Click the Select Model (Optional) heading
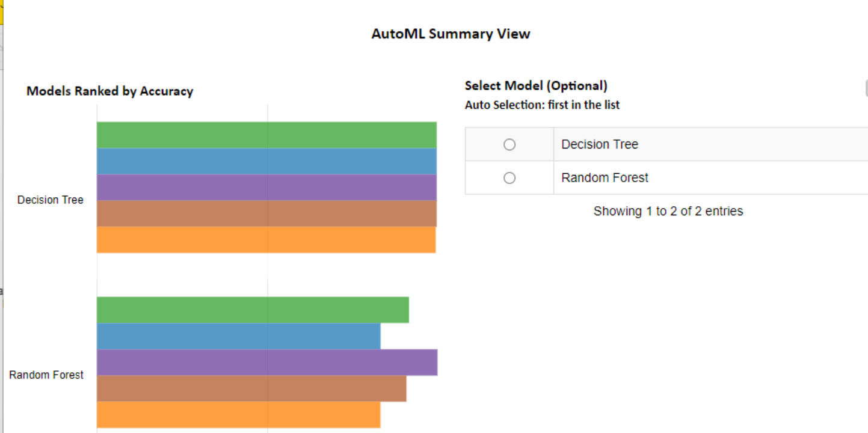The height and width of the screenshot is (433, 868). (x=536, y=85)
